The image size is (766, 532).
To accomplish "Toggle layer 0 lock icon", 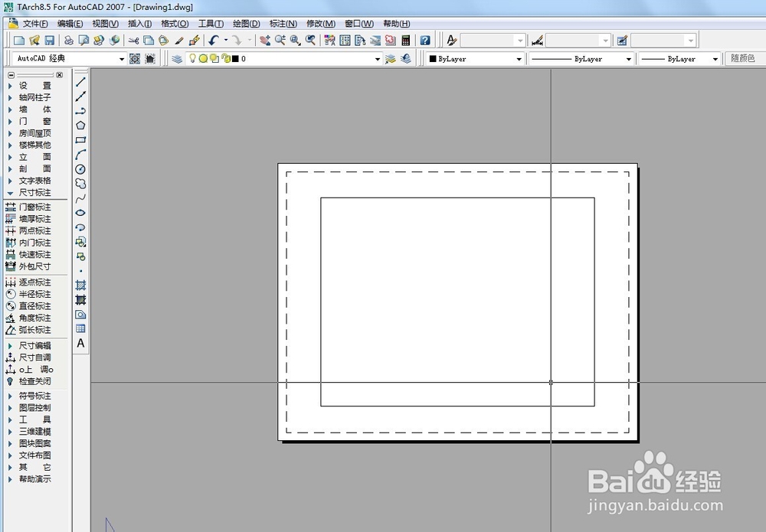I will pos(226,59).
